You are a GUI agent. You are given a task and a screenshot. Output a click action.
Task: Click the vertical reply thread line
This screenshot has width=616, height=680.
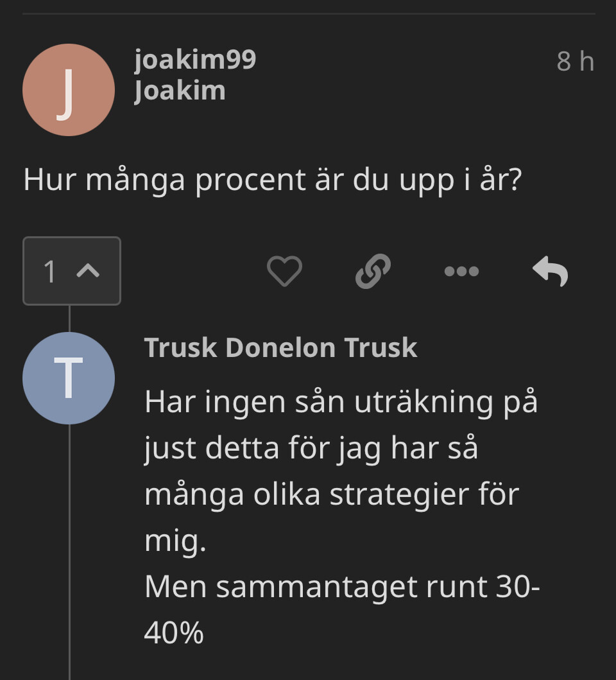pyautogui.click(x=69, y=546)
